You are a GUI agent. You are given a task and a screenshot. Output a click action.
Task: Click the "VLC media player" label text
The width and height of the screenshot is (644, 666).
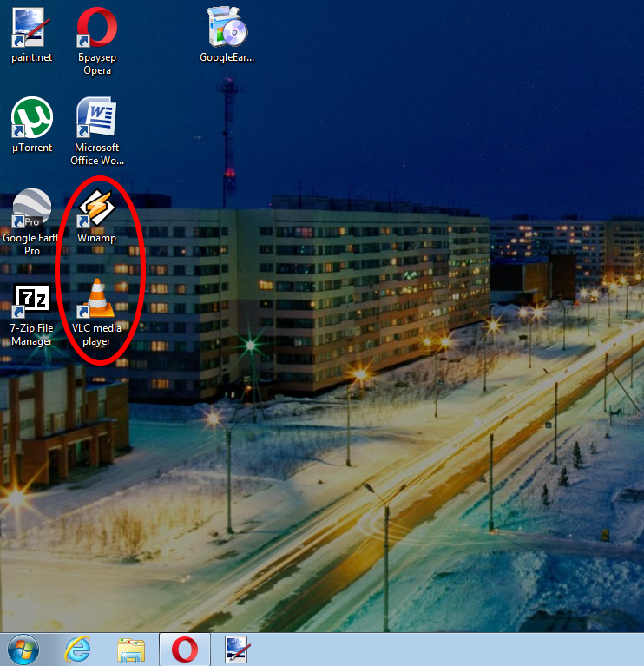coord(96,335)
